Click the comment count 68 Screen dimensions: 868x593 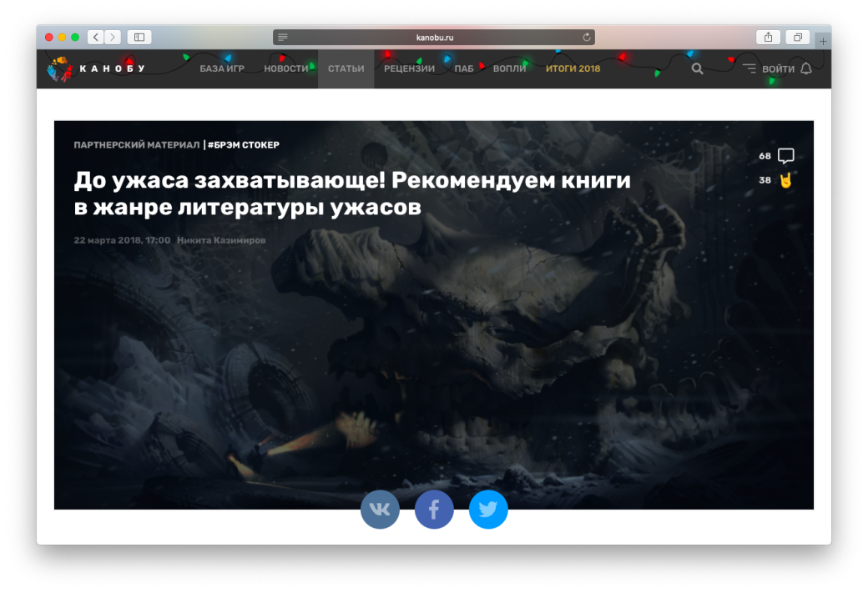pos(765,156)
